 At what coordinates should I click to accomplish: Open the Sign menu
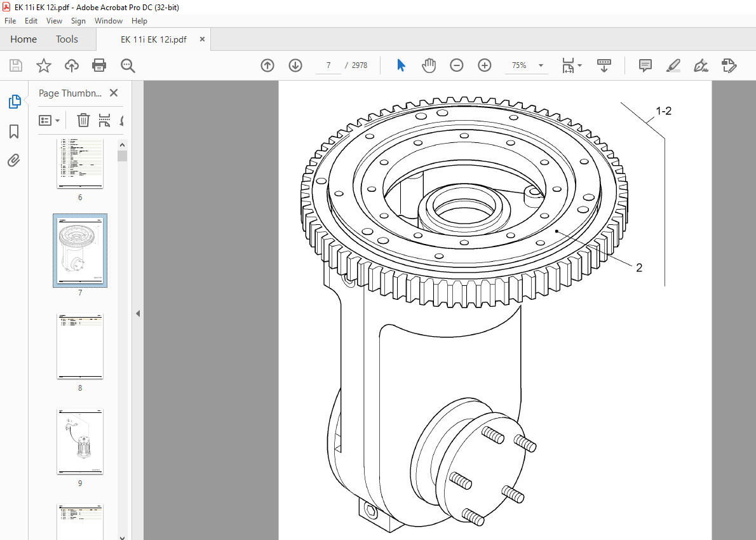click(x=78, y=21)
